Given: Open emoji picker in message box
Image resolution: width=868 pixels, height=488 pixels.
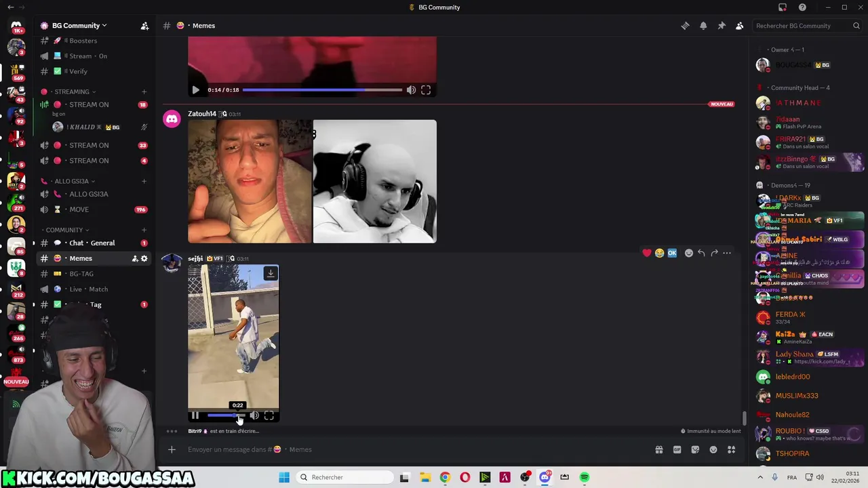Looking at the screenshot, I should pyautogui.click(x=713, y=449).
